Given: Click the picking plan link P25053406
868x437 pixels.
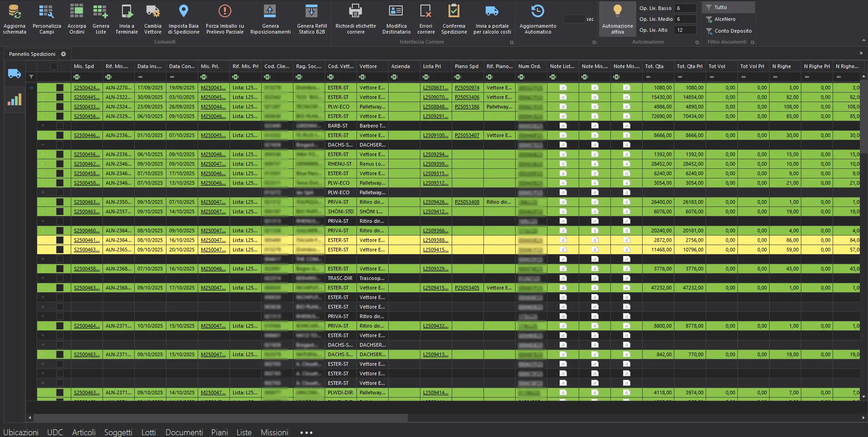Looking at the screenshot, I should (467, 97).
